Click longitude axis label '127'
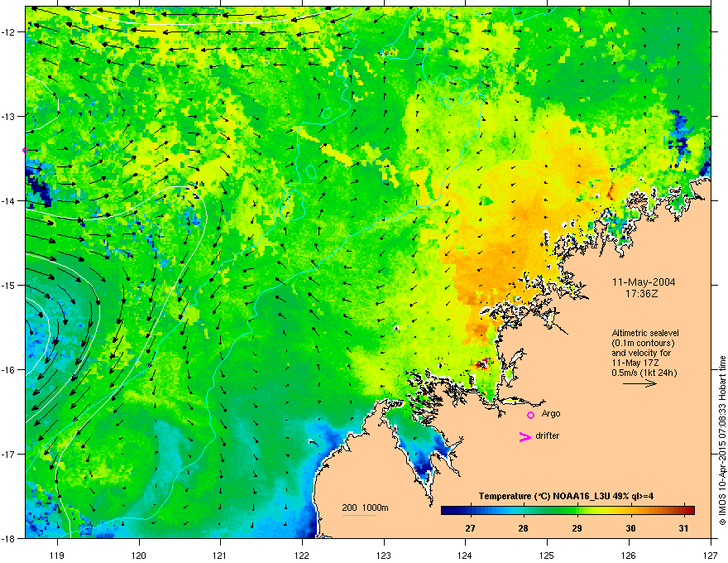The height and width of the screenshot is (563, 728). pyautogui.click(x=711, y=556)
